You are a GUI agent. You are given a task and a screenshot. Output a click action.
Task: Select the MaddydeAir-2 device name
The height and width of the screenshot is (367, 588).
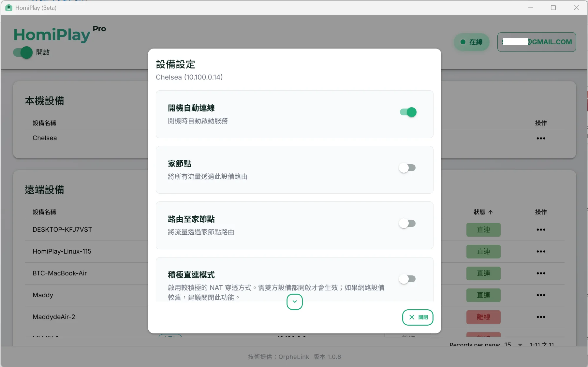click(x=54, y=317)
